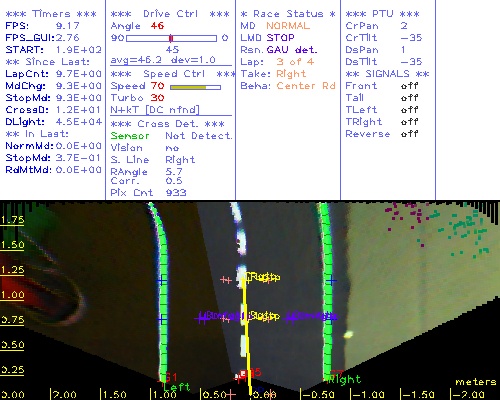Click the 1.00 vertical scale label
The height and width of the screenshot is (400, 500).
point(12,295)
